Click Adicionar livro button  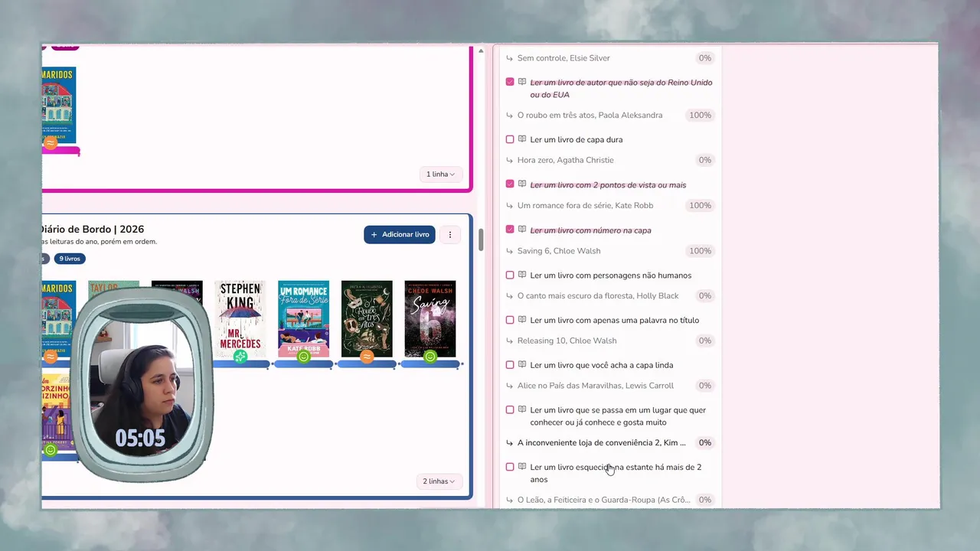pyautogui.click(x=400, y=235)
